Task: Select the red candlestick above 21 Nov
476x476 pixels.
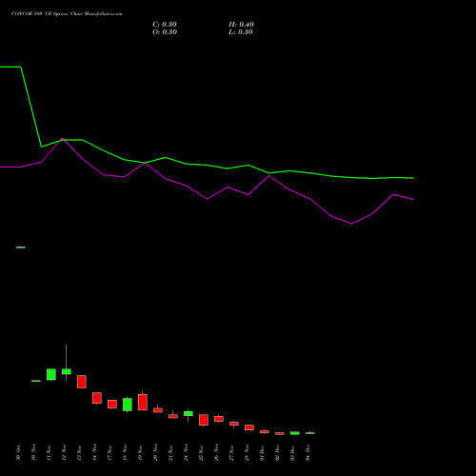Action: point(173,416)
